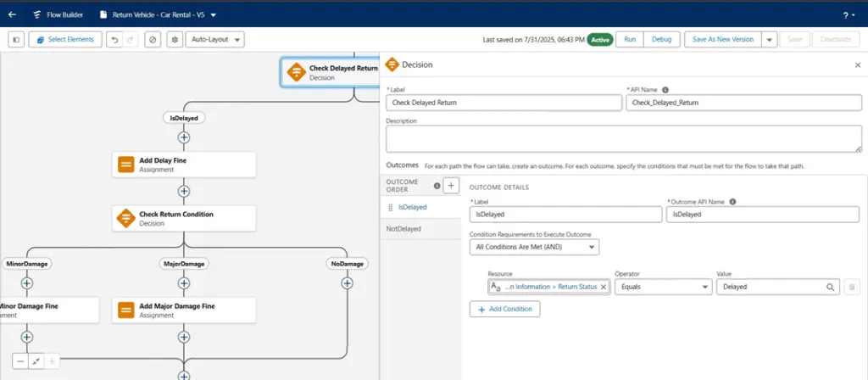Click the Run button
This screenshot has height=380, width=868.
(x=630, y=39)
